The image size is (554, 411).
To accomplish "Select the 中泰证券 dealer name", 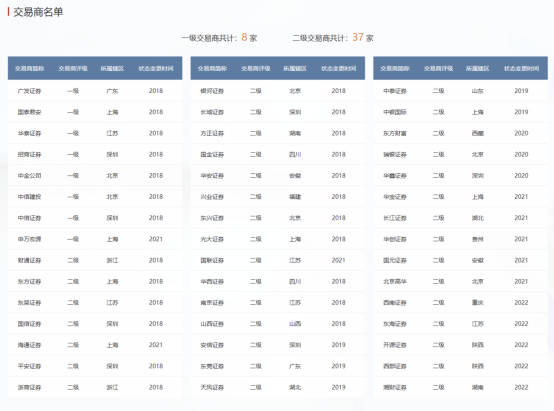I will [395, 91].
